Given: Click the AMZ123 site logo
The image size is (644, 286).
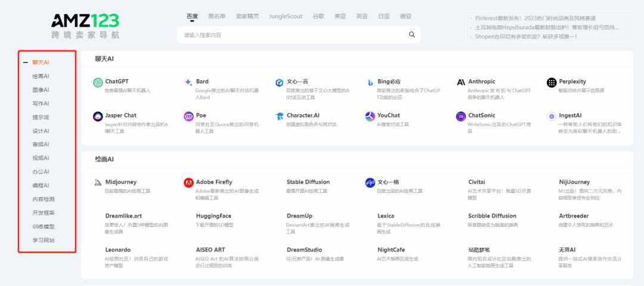Looking at the screenshot, I should [85, 26].
